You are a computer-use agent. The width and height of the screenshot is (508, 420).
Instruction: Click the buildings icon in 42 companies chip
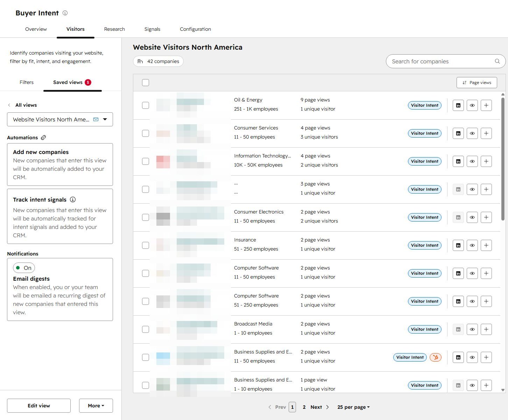[140, 61]
